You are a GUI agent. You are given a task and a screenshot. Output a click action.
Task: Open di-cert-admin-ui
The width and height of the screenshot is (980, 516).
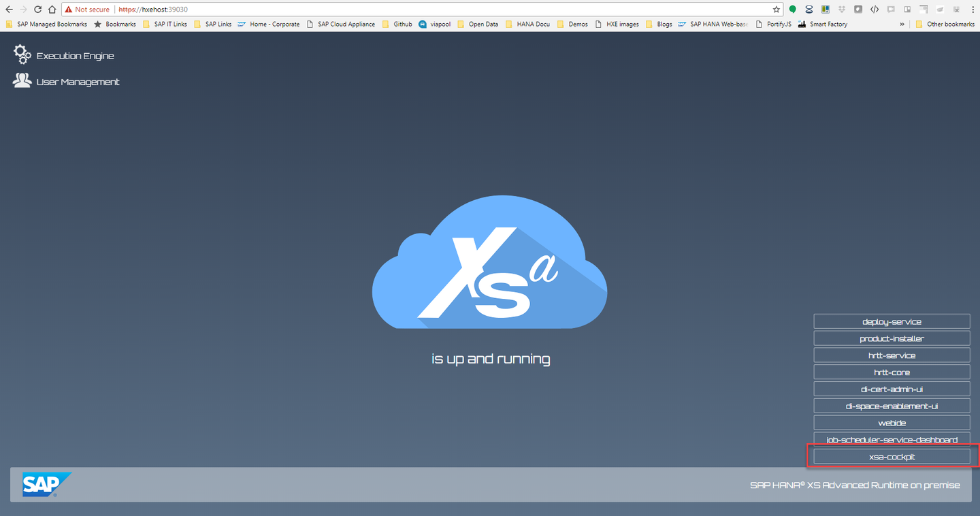click(x=892, y=389)
